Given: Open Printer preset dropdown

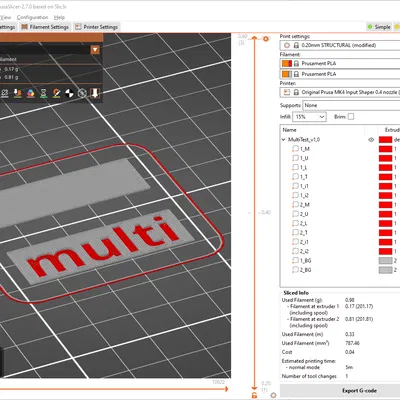Looking at the screenshot, I should 340,92.
